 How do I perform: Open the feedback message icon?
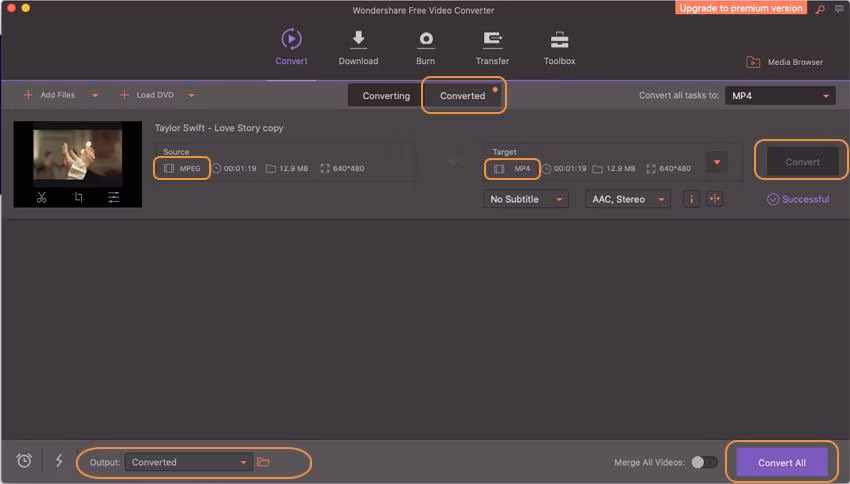click(839, 9)
